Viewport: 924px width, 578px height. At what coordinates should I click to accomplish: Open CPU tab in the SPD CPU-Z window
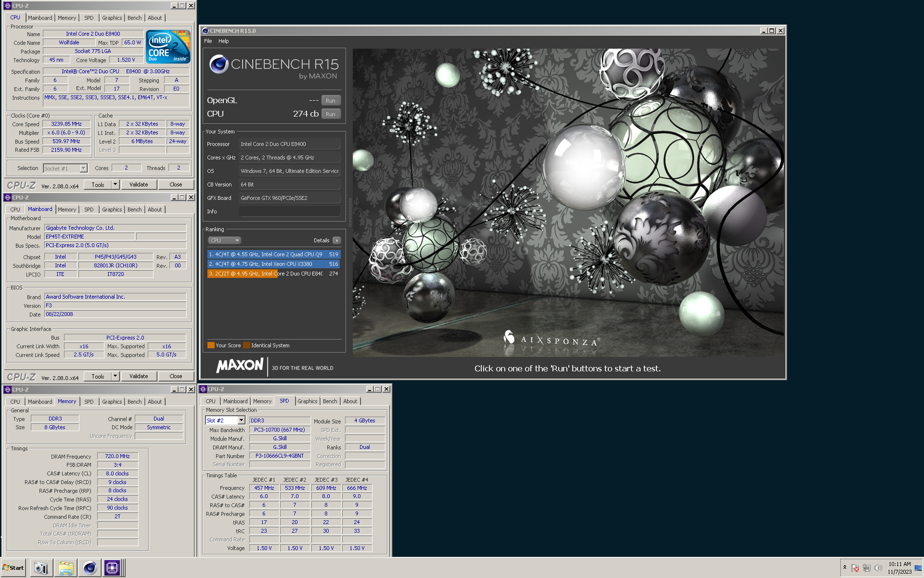211,401
